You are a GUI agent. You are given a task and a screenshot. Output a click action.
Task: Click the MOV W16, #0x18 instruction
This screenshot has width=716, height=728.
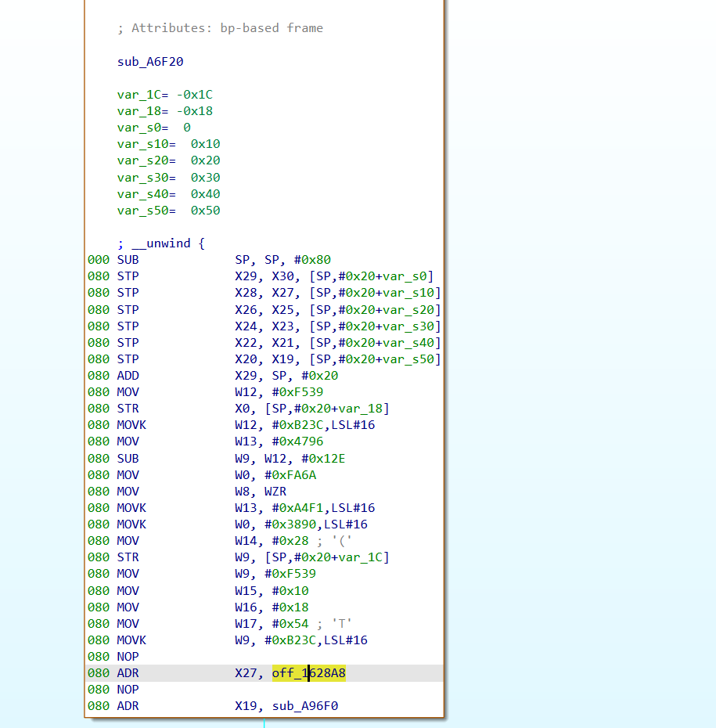click(213, 607)
